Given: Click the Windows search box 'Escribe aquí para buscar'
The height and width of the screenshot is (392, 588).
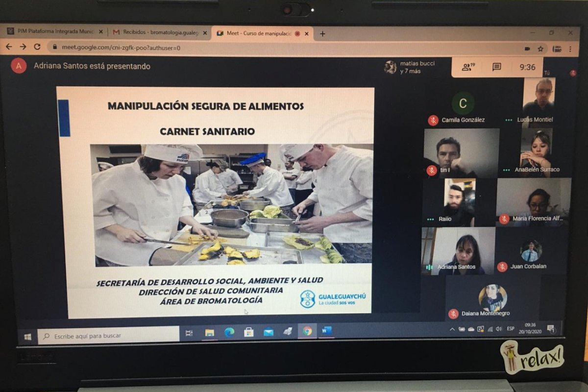Looking at the screenshot, I should click(x=108, y=336).
